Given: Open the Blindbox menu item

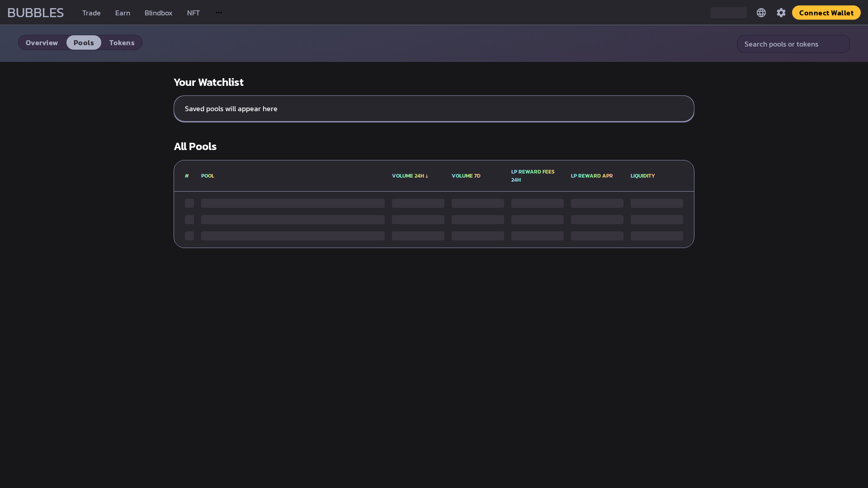Looking at the screenshot, I should point(158,13).
